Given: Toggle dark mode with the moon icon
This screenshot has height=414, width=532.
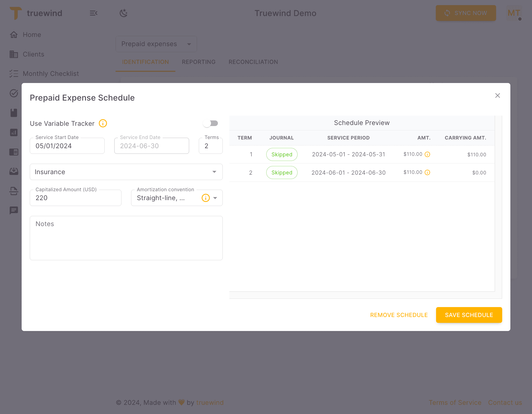Looking at the screenshot, I should [124, 13].
